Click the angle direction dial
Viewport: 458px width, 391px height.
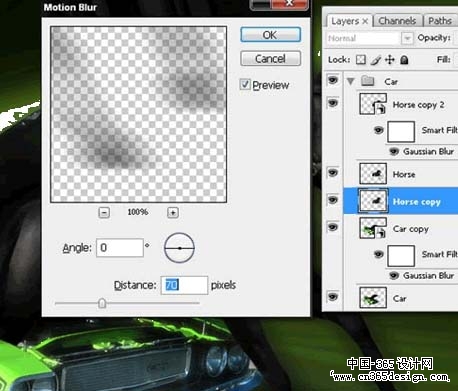point(179,248)
